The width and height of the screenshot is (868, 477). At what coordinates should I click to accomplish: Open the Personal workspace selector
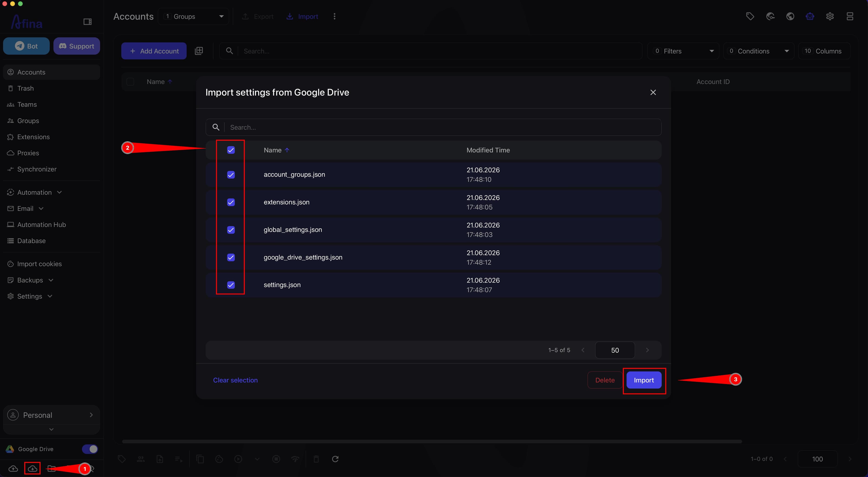(x=52, y=415)
